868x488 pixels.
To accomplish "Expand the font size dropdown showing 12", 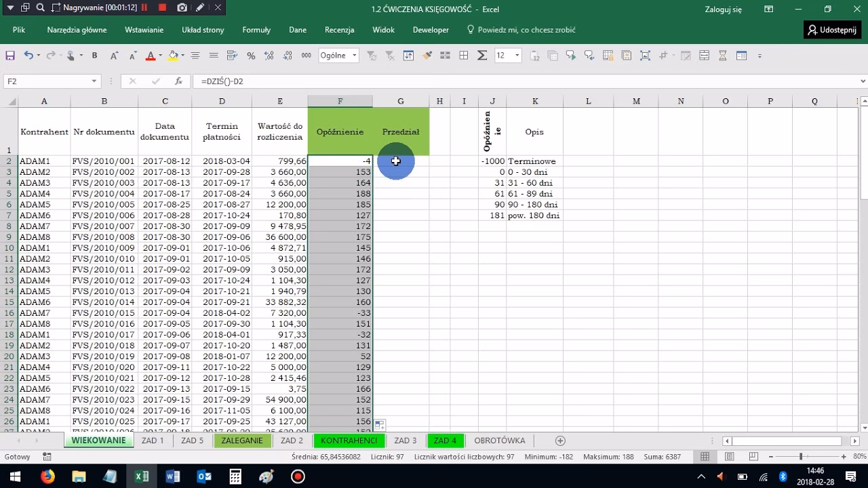I will pos(517,56).
